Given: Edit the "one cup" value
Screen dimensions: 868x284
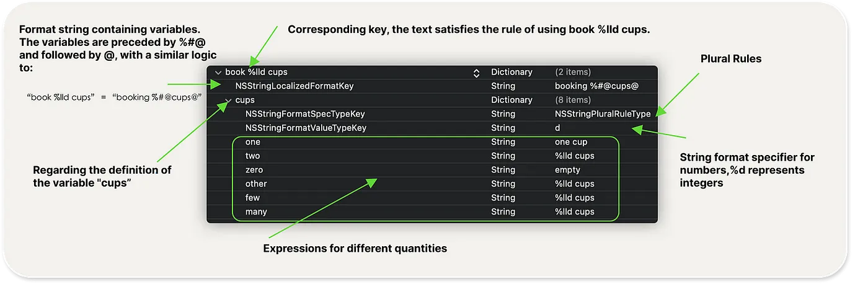Looking at the screenshot, I should [x=571, y=142].
